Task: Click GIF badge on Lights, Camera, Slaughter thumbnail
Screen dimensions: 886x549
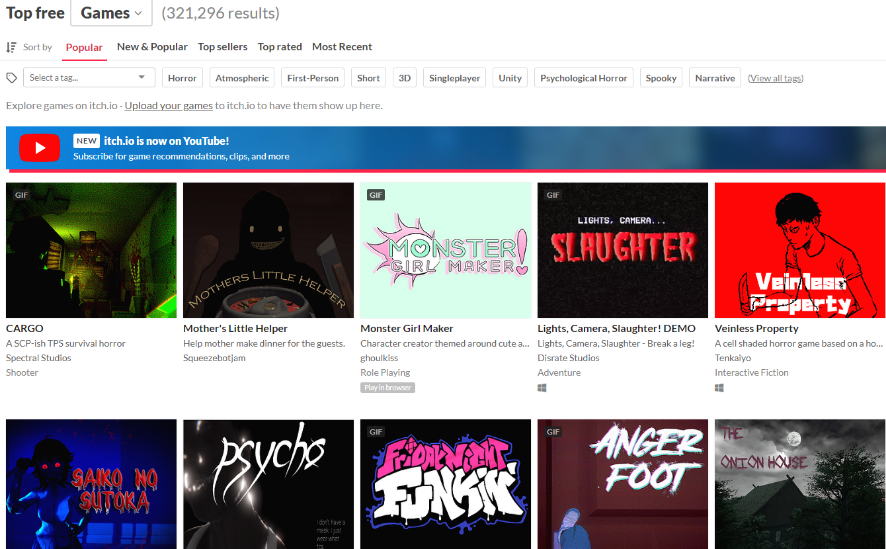Action: click(x=553, y=195)
